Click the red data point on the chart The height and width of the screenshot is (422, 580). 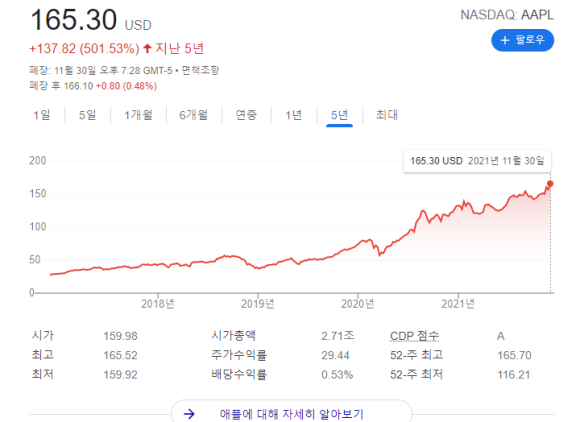pyautogui.click(x=550, y=184)
